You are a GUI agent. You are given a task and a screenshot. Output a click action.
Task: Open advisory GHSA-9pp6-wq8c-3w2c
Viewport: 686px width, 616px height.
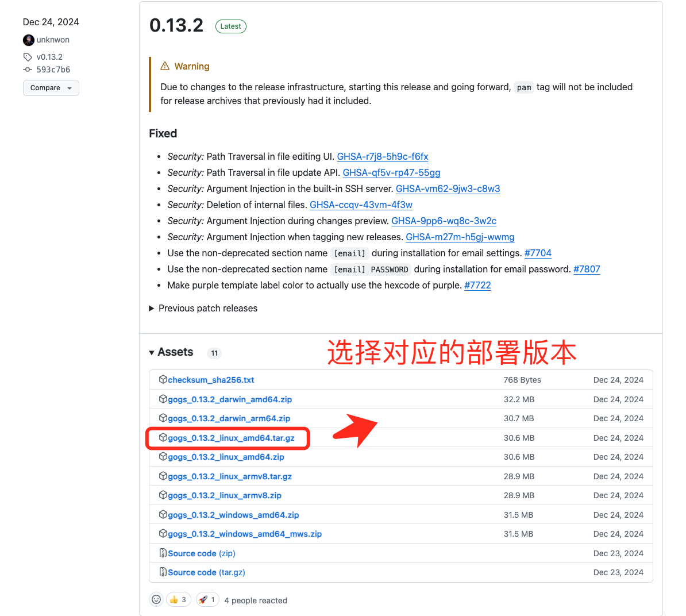point(444,221)
